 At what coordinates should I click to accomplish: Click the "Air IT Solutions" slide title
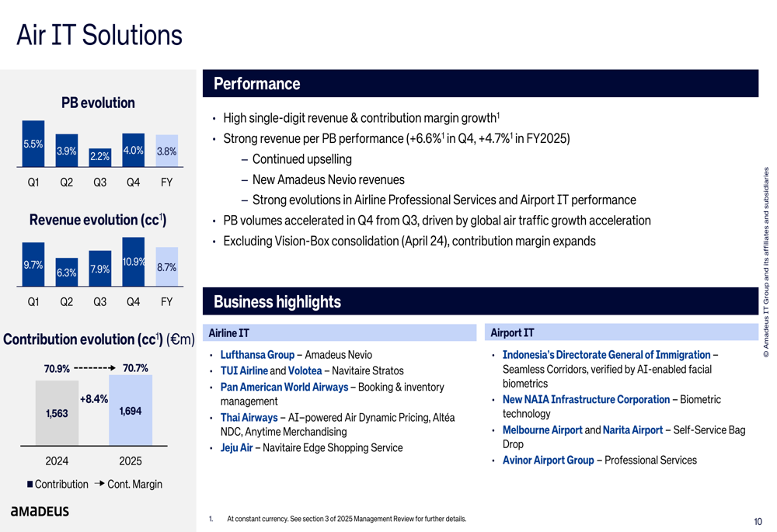tap(99, 35)
